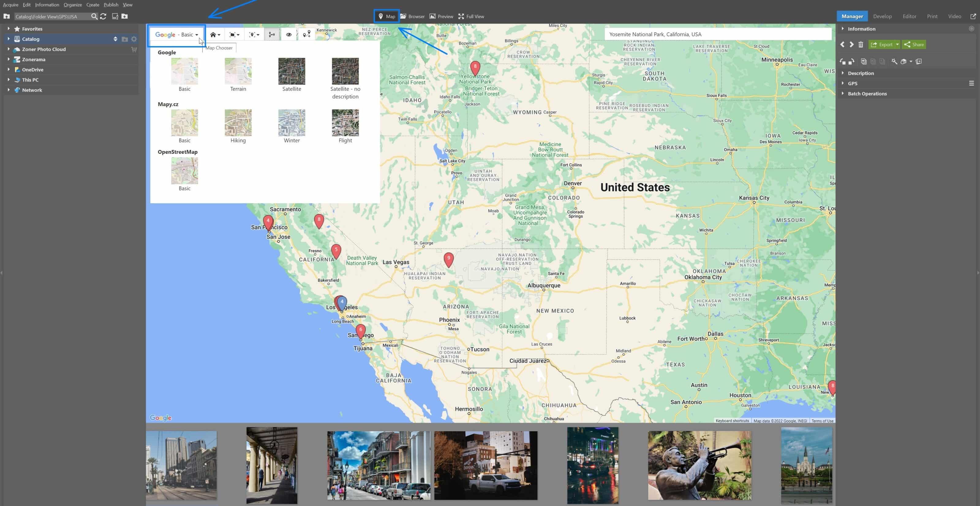Toggle the route tracks button on the map toolbar
Image resolution: width=980 pixels, height=506 pixels.
[272, 35]
